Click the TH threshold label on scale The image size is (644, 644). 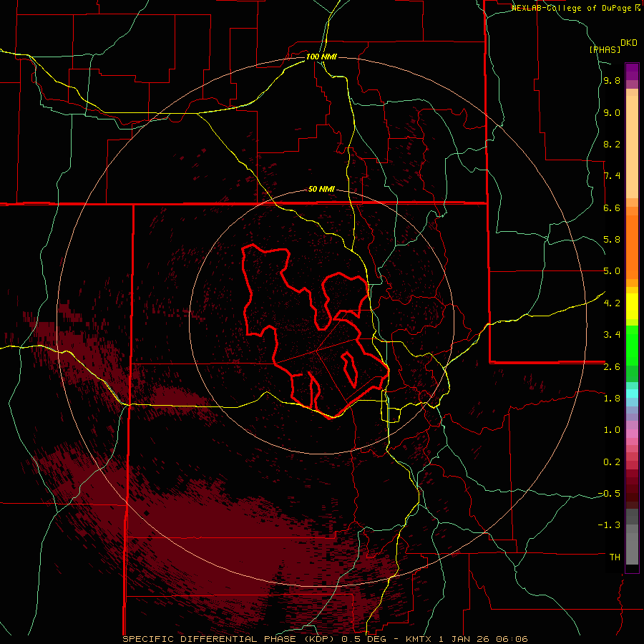click(615, 557)
